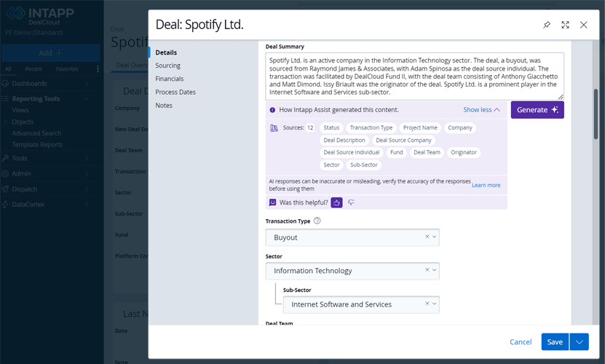Image resolution: width=605 pixels, height=364 pixels.
Task: Open the Learn more link
Action: [486, 186]
